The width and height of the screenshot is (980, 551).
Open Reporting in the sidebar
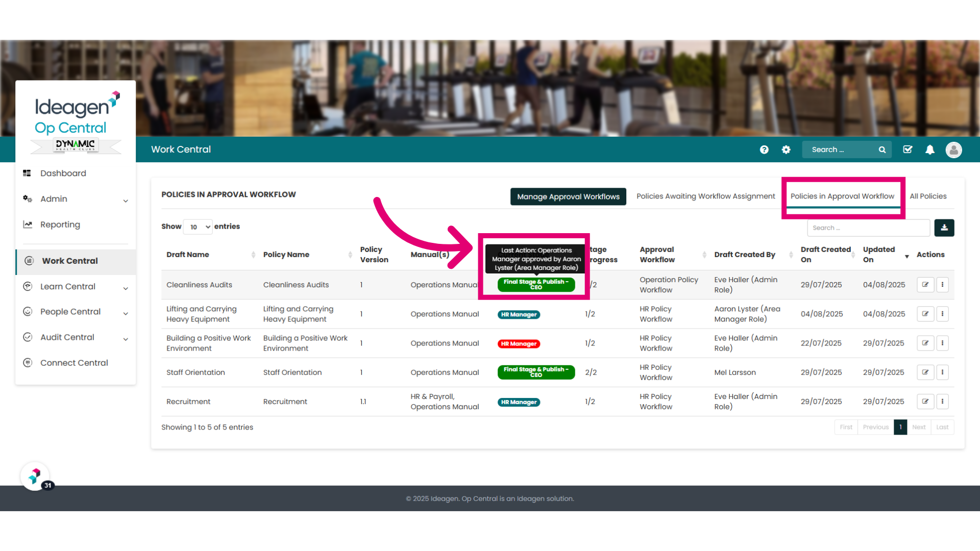click(60, 224)
